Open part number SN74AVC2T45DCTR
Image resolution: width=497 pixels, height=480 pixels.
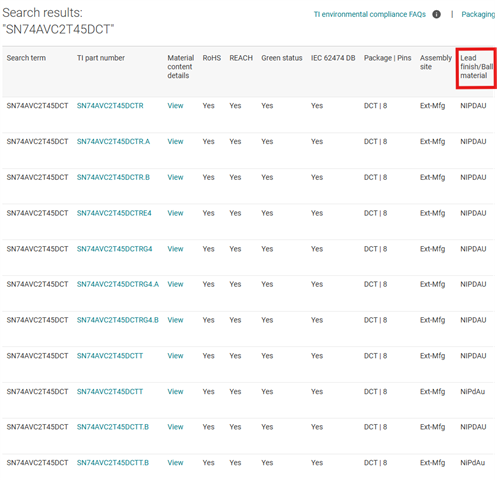[110, 106]
